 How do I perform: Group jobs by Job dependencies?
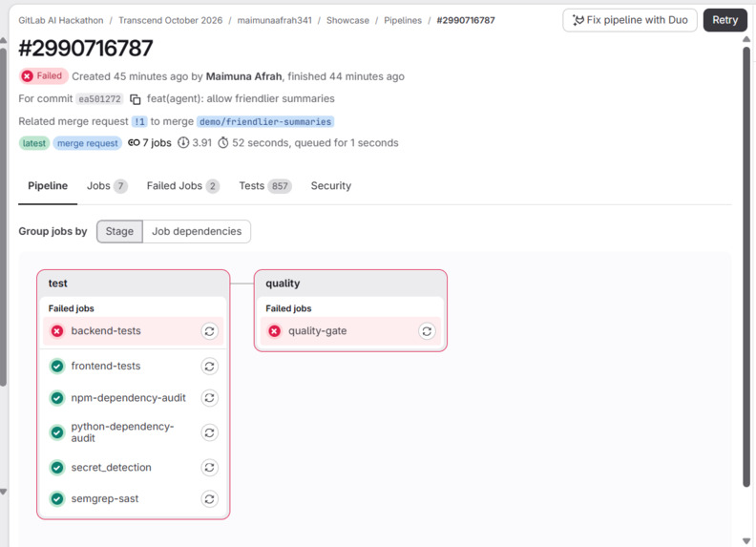197,232
